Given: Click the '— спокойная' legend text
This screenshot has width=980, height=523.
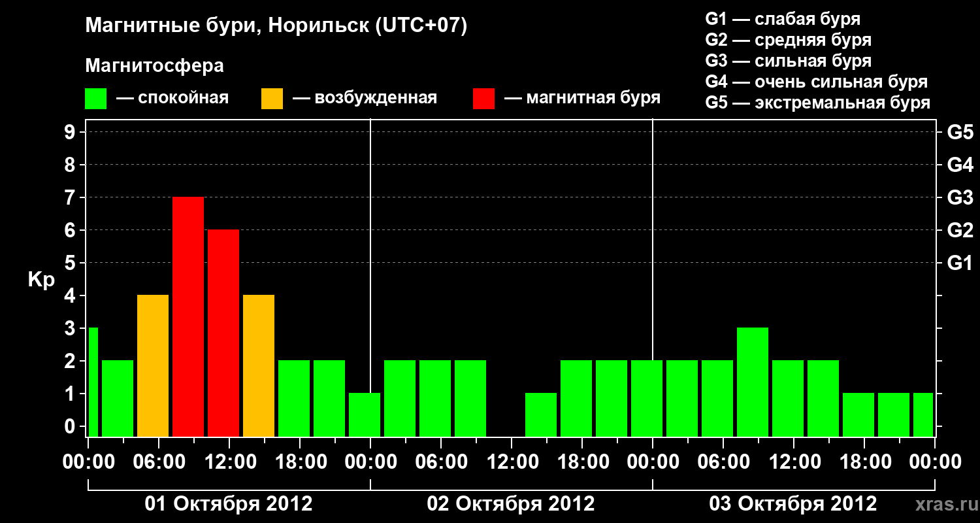Looking at the screenshot, I should pos(172,98).
